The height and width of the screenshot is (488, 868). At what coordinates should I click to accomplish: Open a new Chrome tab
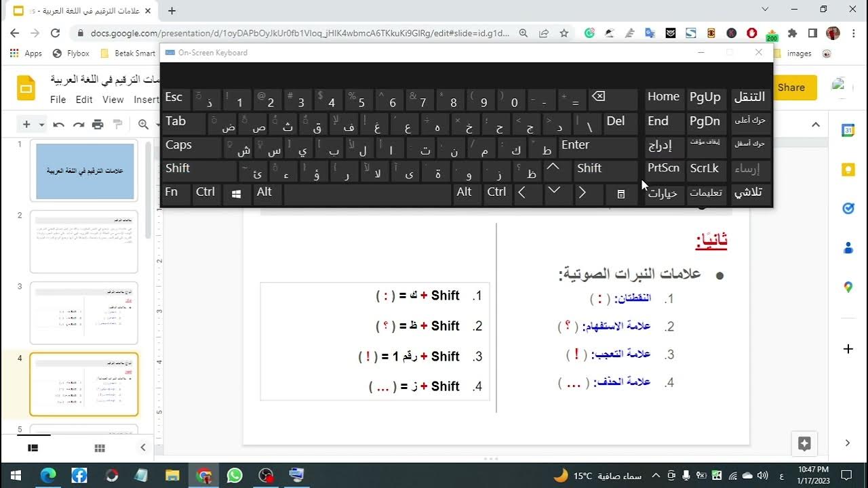point(172,11)
